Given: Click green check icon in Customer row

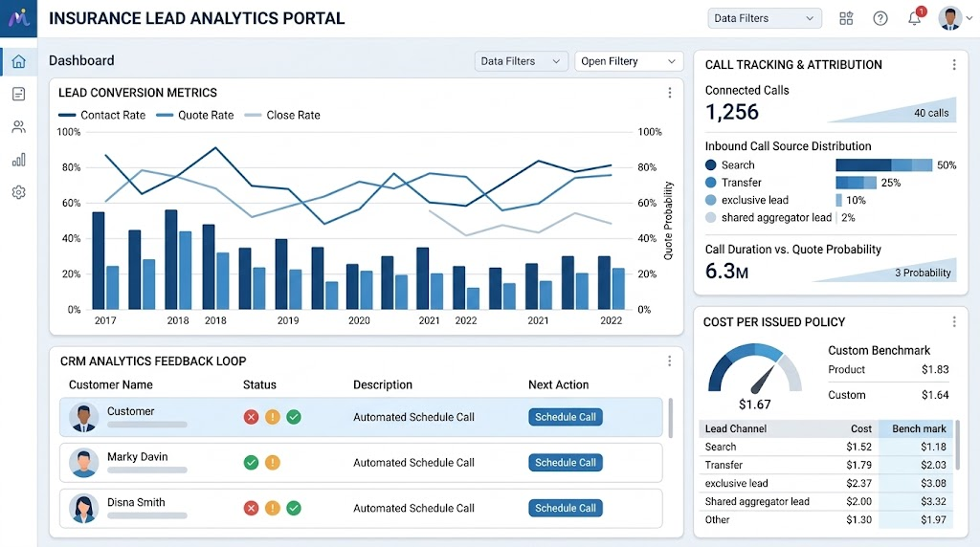Looking at the screenshot, I should point(294,417).
